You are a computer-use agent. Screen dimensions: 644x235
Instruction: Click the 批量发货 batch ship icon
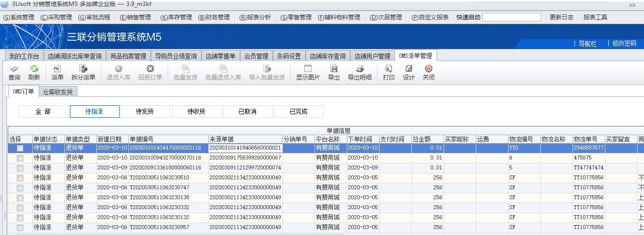pos(186,73)
